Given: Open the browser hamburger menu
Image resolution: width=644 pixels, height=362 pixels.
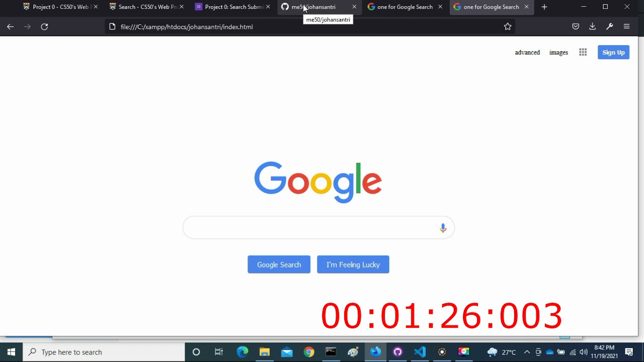Looking at the screenshot, I should tap(626, 27).
